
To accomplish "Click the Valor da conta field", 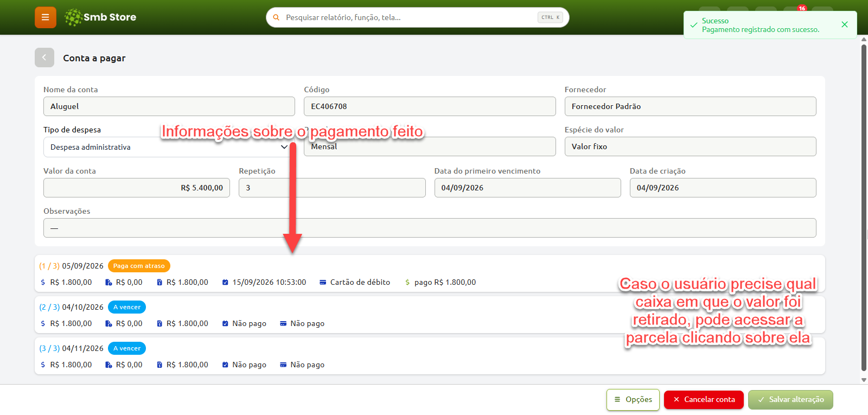I will click(137, 188).
